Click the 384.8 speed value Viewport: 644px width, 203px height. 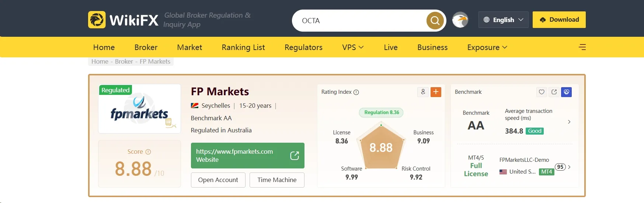coord(514,131)
